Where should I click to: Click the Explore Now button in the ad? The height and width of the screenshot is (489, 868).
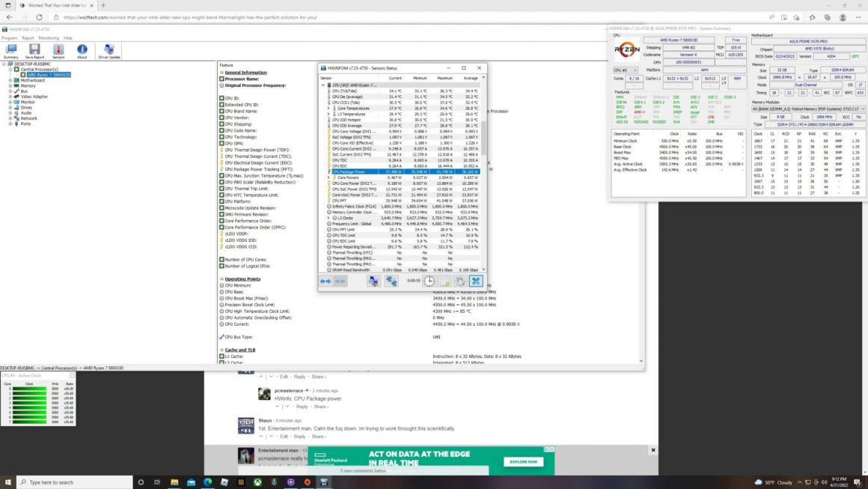pos(522,462)
